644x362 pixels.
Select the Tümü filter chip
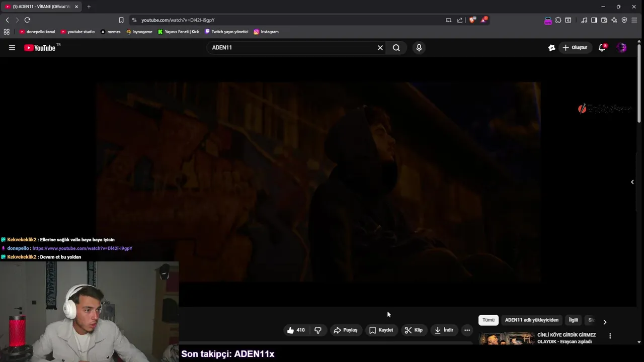[489, 320]
